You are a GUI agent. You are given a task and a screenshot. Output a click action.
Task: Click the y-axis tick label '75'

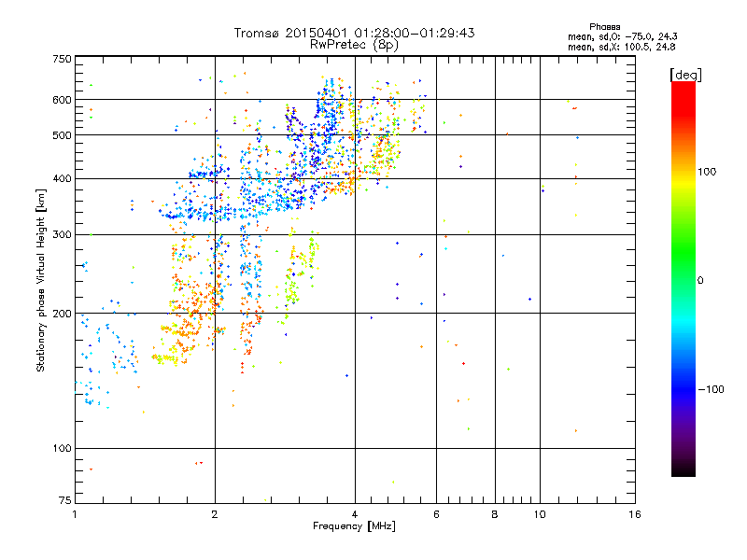pos(65,500)
